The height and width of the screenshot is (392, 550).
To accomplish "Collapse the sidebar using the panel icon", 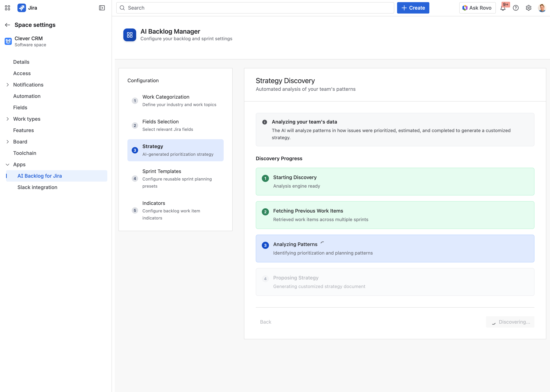I will point(102,8).
